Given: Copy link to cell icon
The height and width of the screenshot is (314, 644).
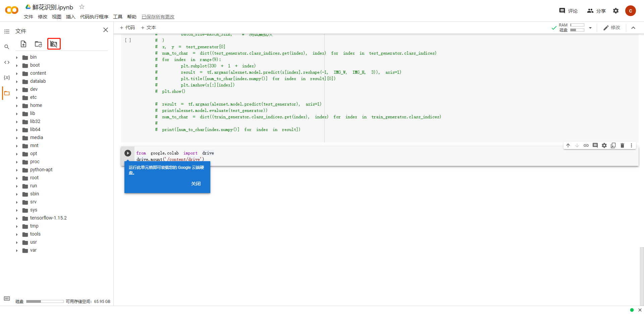Looking at the screenshot, I should [x=586, y=145].
